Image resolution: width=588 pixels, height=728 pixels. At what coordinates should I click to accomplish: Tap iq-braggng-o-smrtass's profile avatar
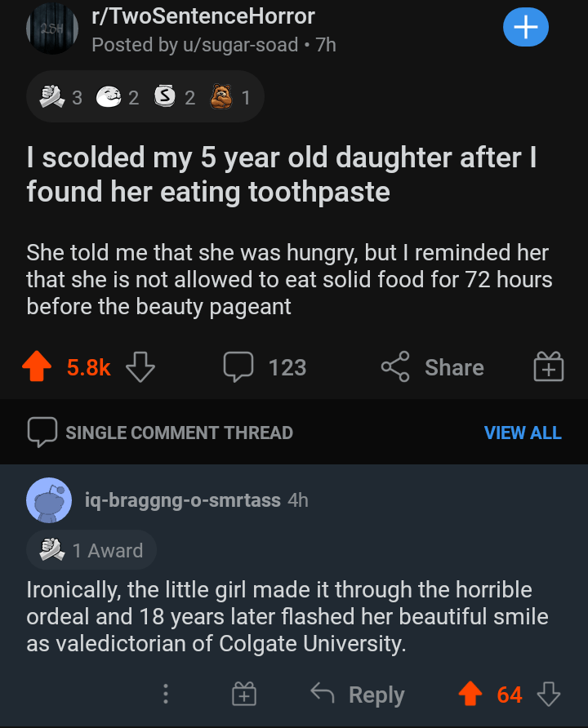[x=47, y=500]
